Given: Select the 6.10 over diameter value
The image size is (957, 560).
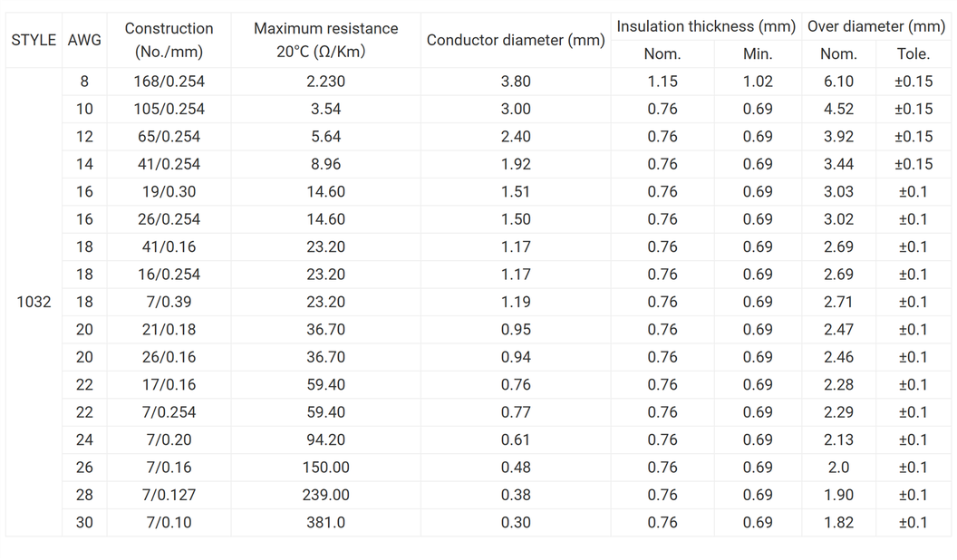Looking at the screenshot, I should (x=838, y=82).
